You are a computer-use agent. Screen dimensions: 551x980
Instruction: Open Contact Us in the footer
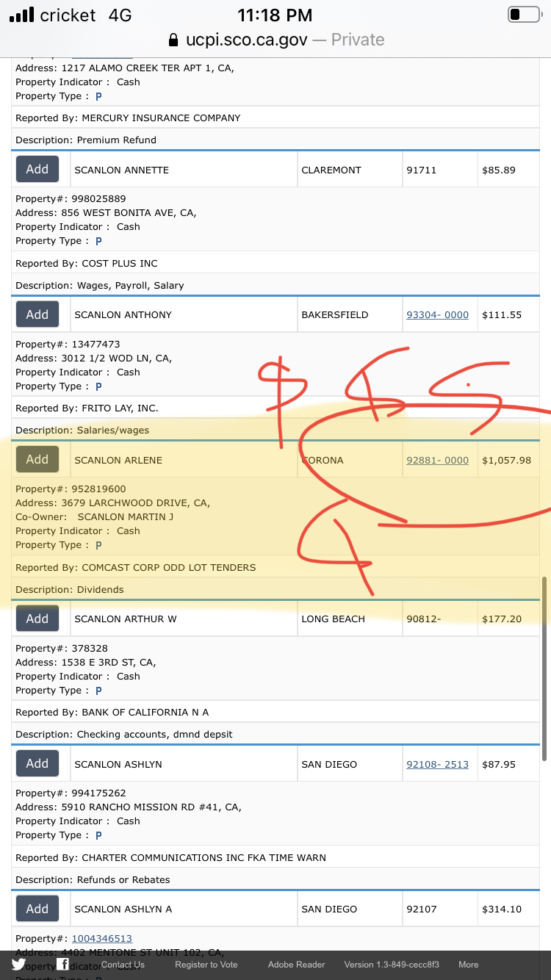tap(123, 965)
